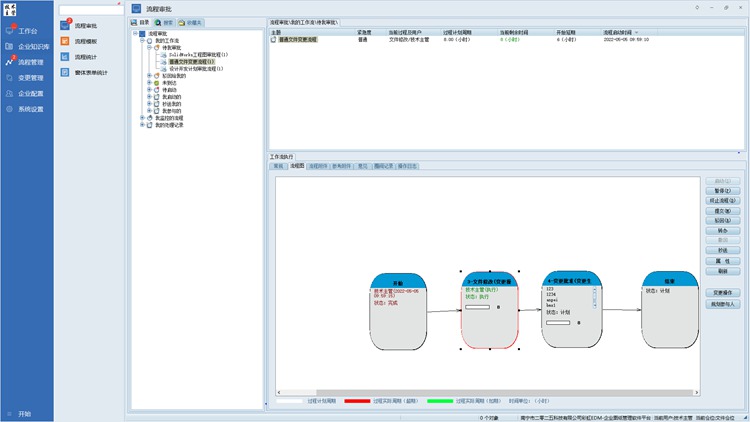Collapse the 待我审批 tree node
The image size is (750, 422).
[150, 47]
